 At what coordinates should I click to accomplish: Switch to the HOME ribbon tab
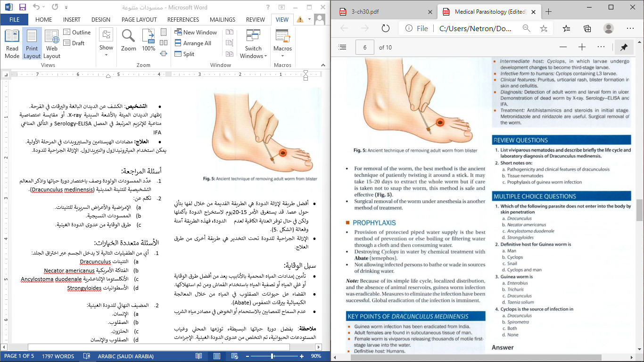click(x=44, y=20)
